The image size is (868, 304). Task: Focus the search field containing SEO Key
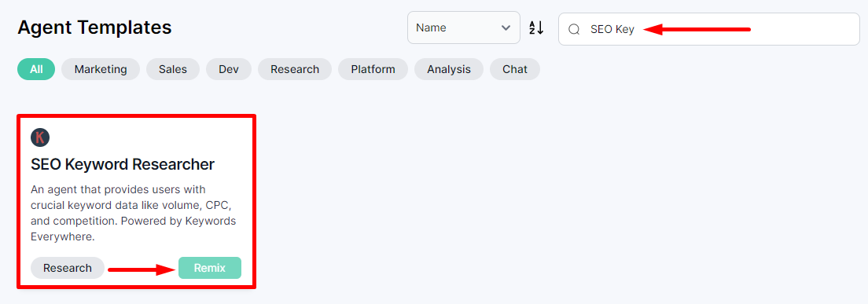pos(709,29)
